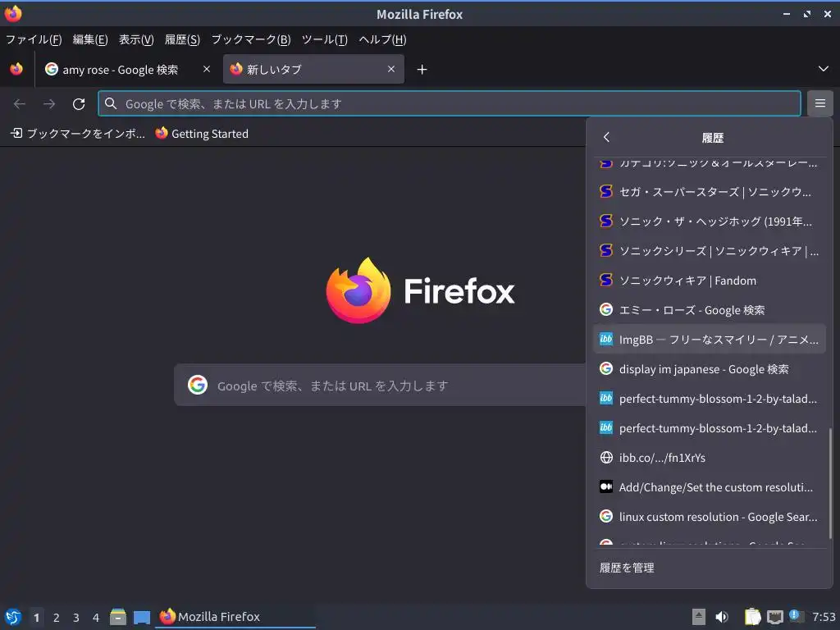Viewport: 840px width, 630px height.
Task: Click Mozilla Firefox taskbar entry
Action: click(235, 617)
